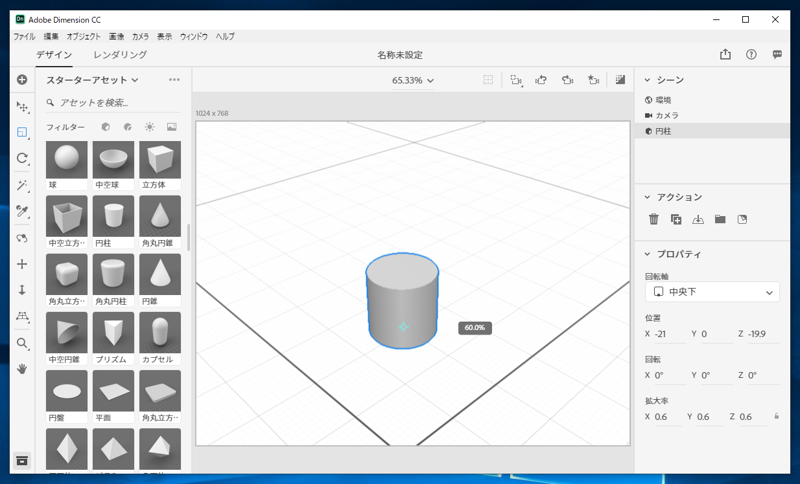
Task: Click the position Z value -19.9 field
Action: click(x=764, y=334)
